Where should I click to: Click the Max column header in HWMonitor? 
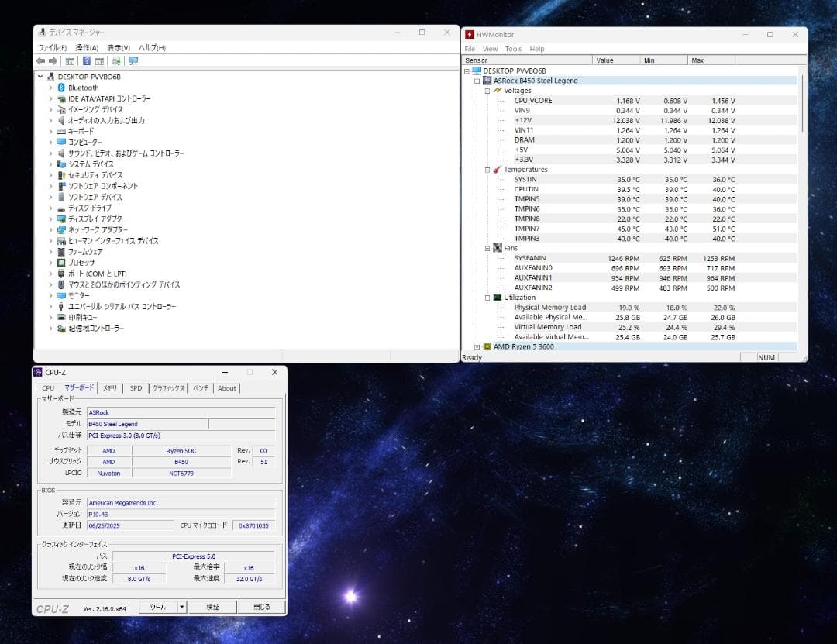click(711, 60)
